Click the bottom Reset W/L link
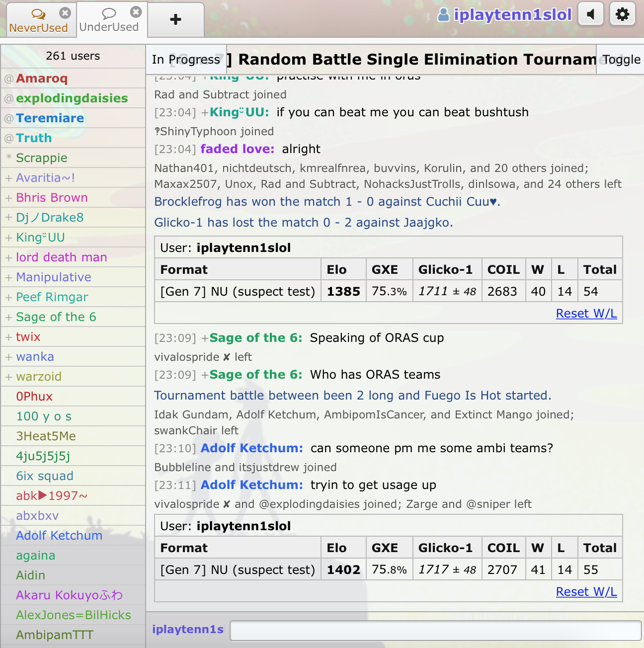Image resolution: width=644 pixels, height=648 pixels. point(586,592)
